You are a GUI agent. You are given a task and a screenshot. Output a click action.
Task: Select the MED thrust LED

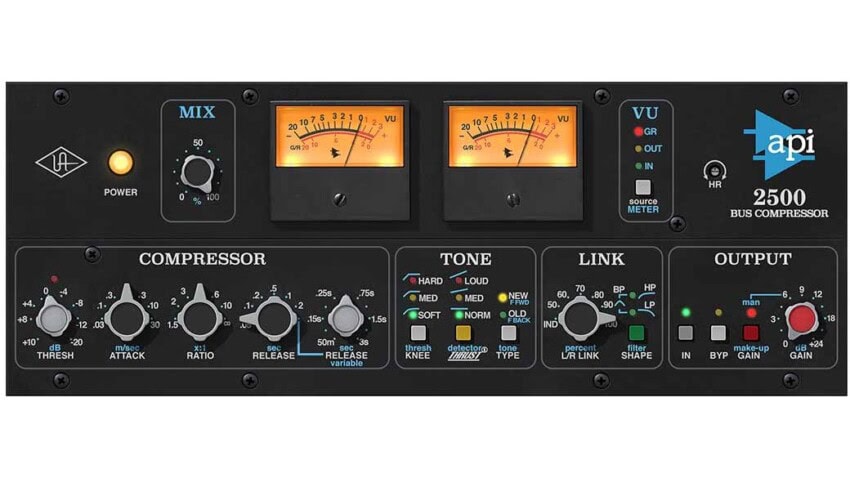(x=459, y=298)
